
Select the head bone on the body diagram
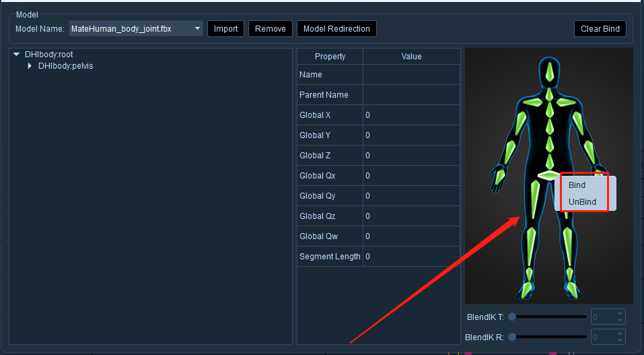point(550,73)
